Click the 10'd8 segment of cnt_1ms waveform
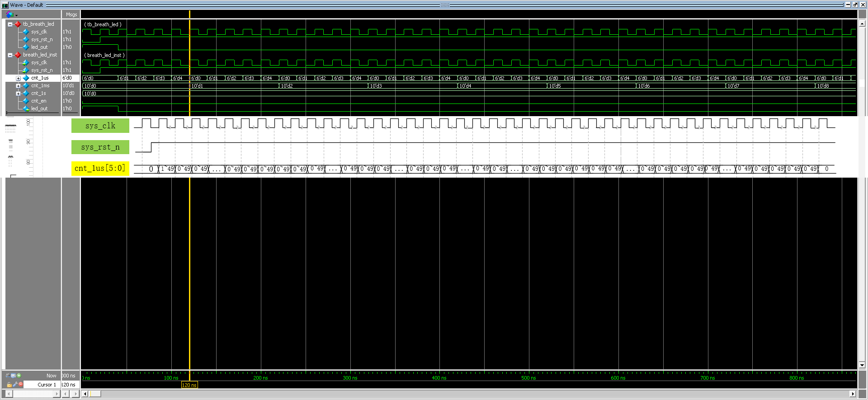 pyautogui.click(x=835, y=86)
